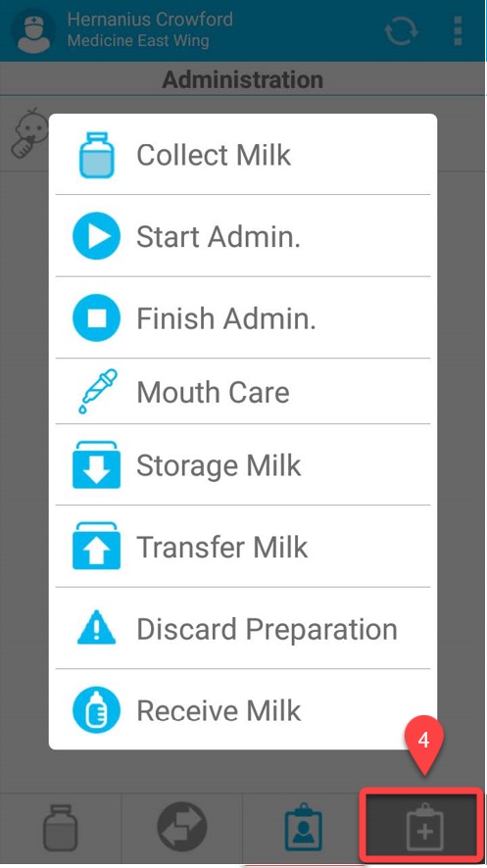This screenshot has height=868, width=487.
Task: Select the Start Admin. menu entry
Action: click(243, 236)
